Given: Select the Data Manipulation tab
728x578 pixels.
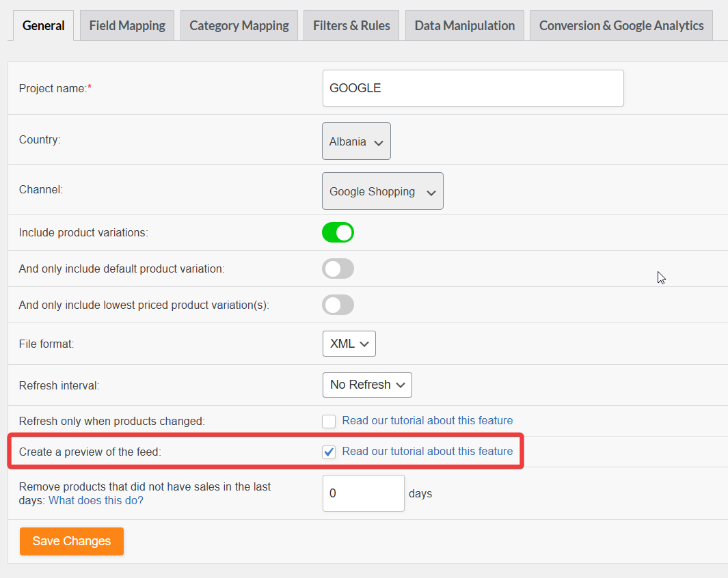Looking at the screenshot, I should coord(465,25).
